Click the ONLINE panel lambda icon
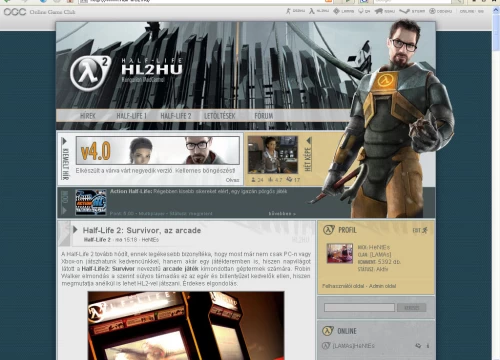Viewport: 500px width, 360px height. click(328, 331)
